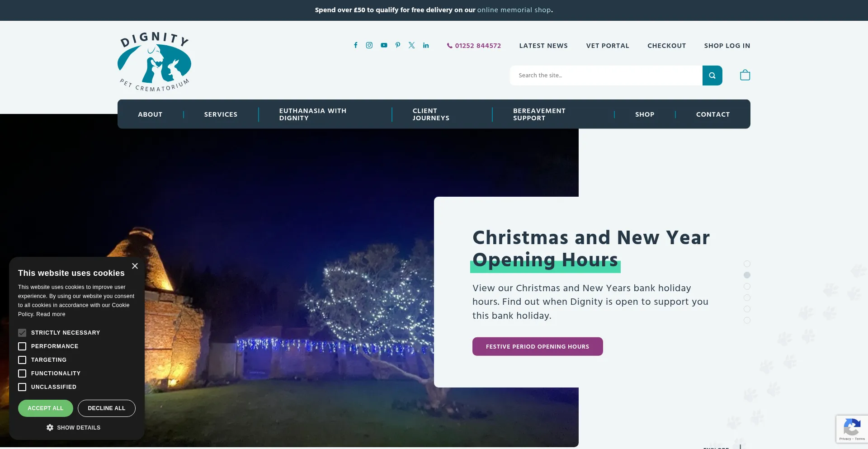Open the Facebook social icon
This screenshot has height=449, width=868.
coord(355,45)
